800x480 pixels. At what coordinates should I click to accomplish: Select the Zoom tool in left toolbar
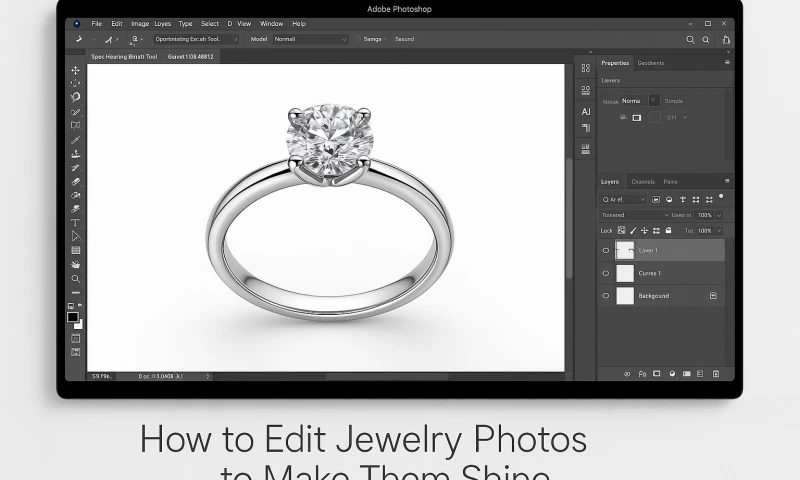pos(75,278)
